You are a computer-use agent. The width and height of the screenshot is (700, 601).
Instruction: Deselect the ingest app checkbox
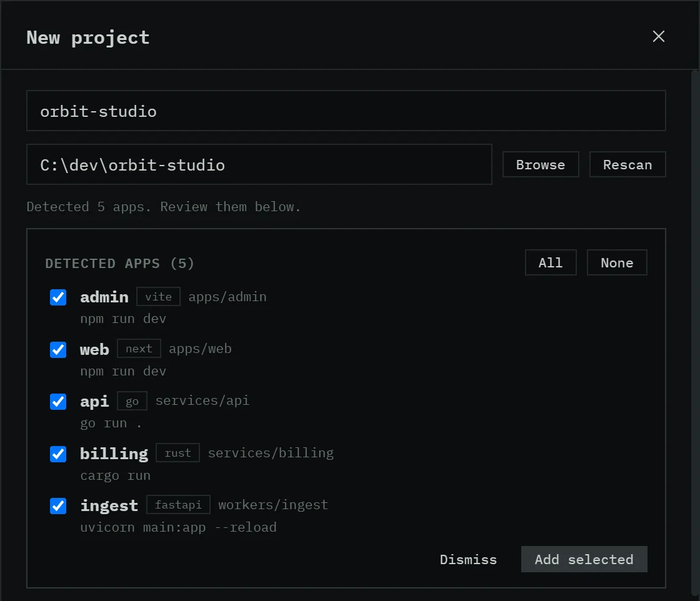point(58,506)
